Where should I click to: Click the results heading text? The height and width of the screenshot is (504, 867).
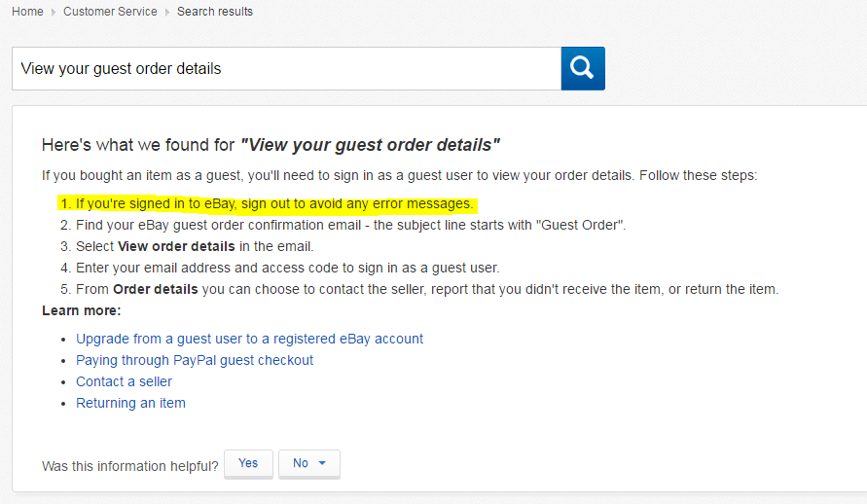271,146
